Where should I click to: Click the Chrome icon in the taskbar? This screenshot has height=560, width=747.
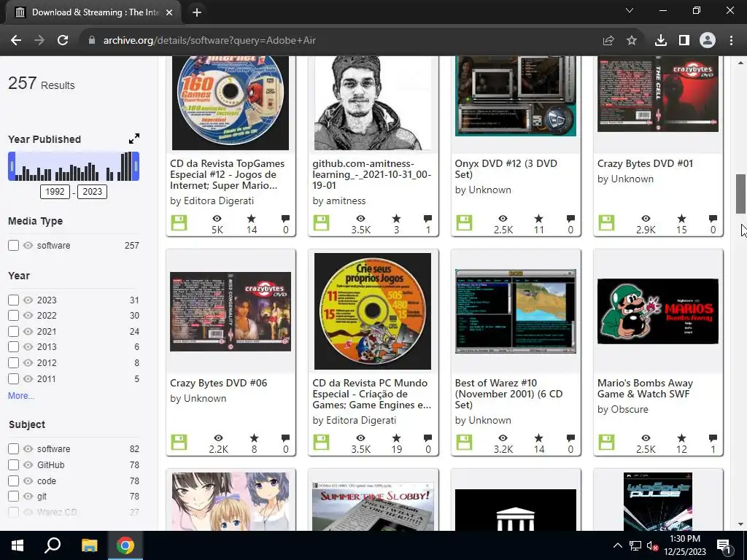(125, 545)
